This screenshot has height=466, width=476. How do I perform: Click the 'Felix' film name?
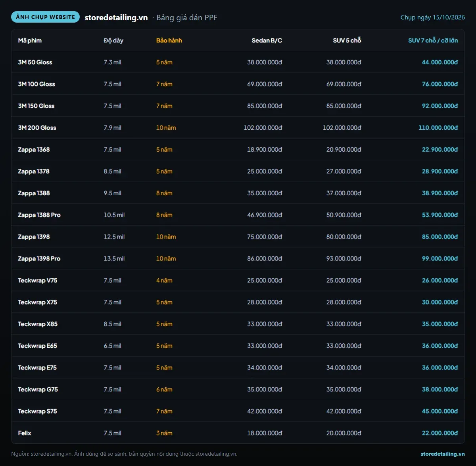point(25,433)
